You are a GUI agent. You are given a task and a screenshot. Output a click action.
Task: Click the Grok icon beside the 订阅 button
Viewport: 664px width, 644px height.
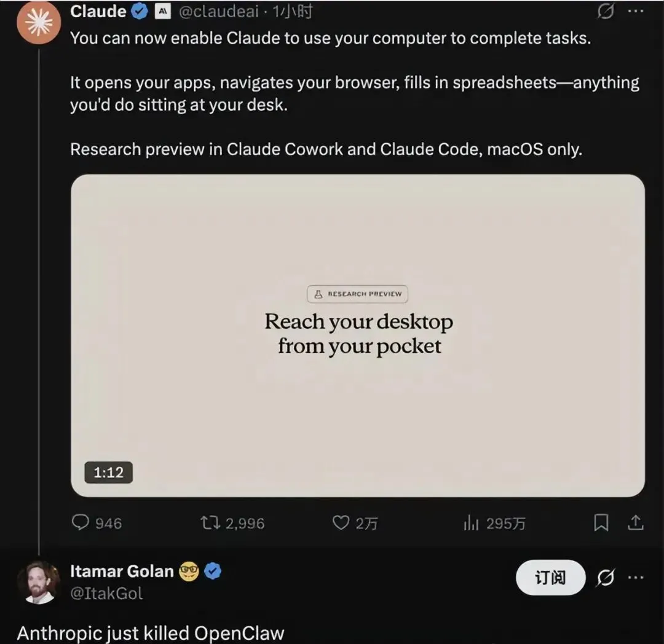tap(606, 578)
